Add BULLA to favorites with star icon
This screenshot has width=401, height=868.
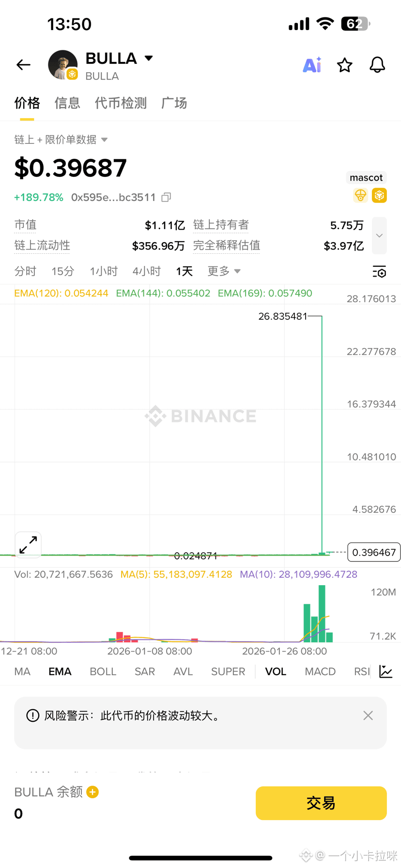(x=344, y=64)
